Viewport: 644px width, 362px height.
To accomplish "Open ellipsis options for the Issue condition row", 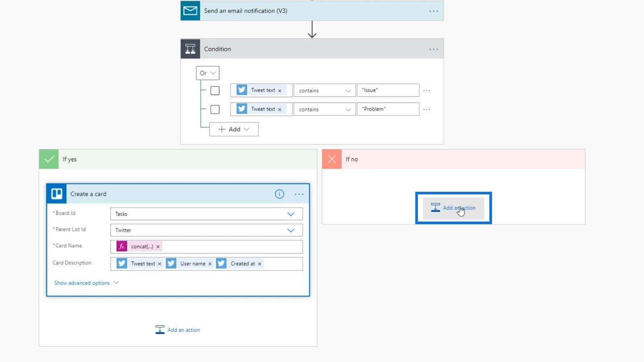I will click(x=427, y=90).
